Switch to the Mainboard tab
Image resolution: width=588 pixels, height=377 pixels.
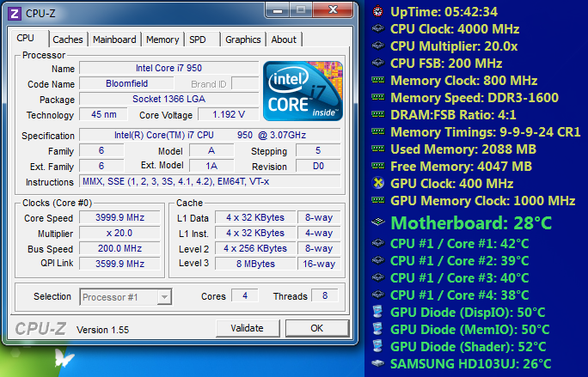point(114,40)
